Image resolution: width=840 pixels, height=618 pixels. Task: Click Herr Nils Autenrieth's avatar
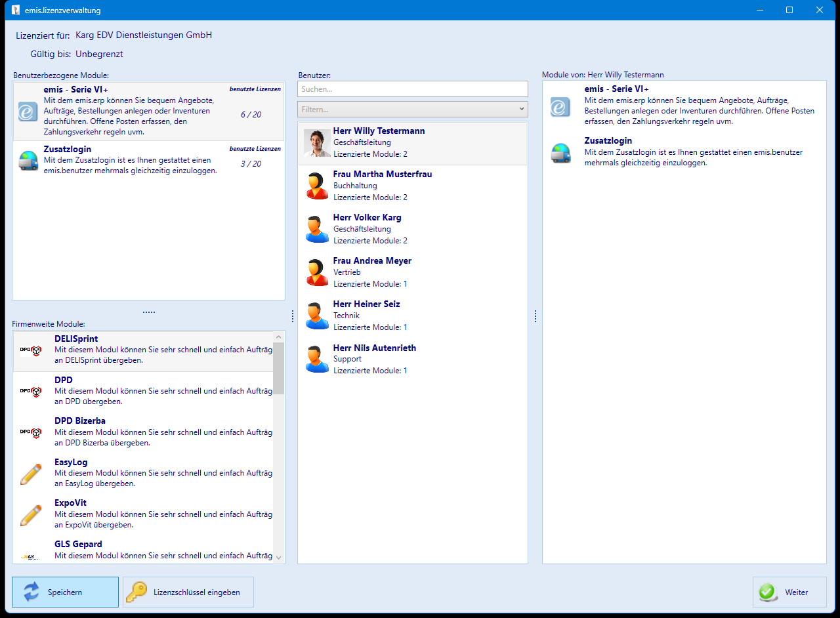tap(318, 360)
